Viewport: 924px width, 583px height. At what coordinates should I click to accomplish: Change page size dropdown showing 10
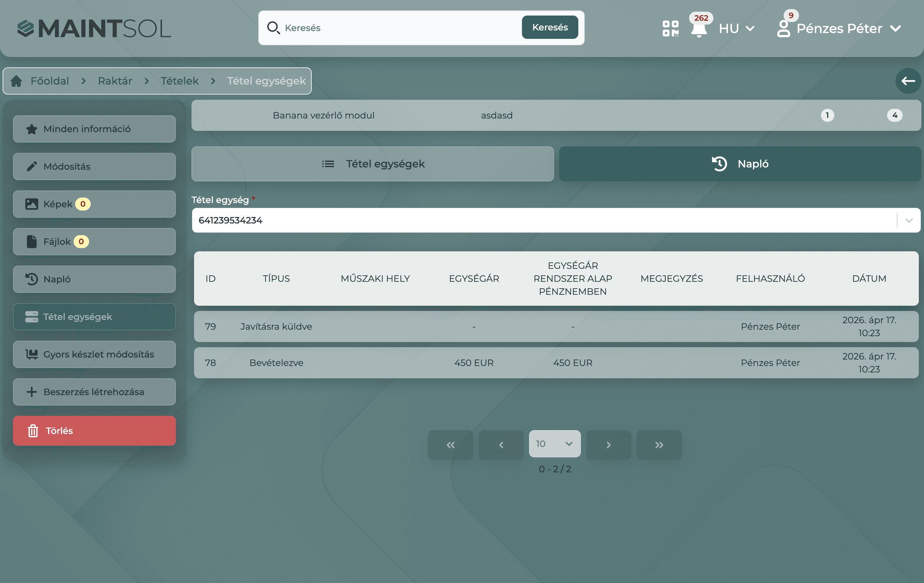[x=554, y=444]
